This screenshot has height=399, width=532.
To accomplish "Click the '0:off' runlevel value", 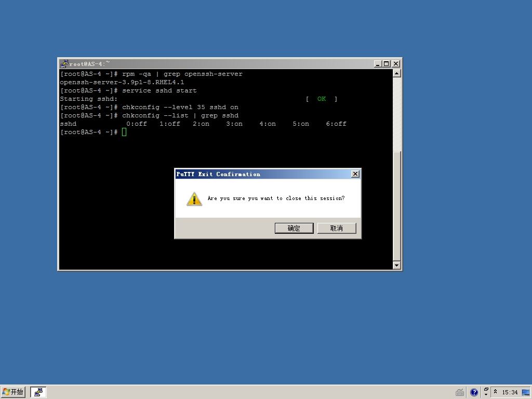I will coord(137,124).
